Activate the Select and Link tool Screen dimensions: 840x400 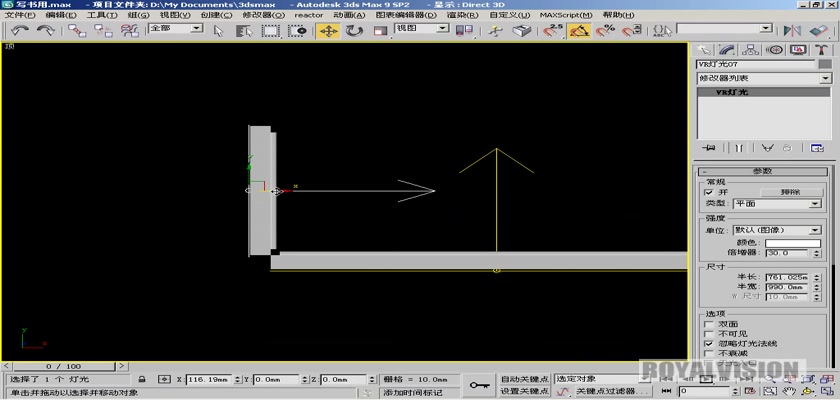tap(77, 31)
